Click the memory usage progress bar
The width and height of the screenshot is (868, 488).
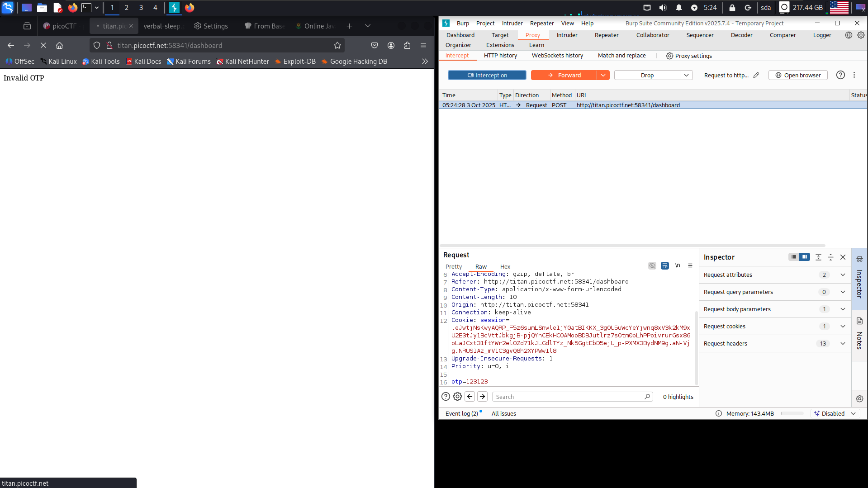[792, 413]
